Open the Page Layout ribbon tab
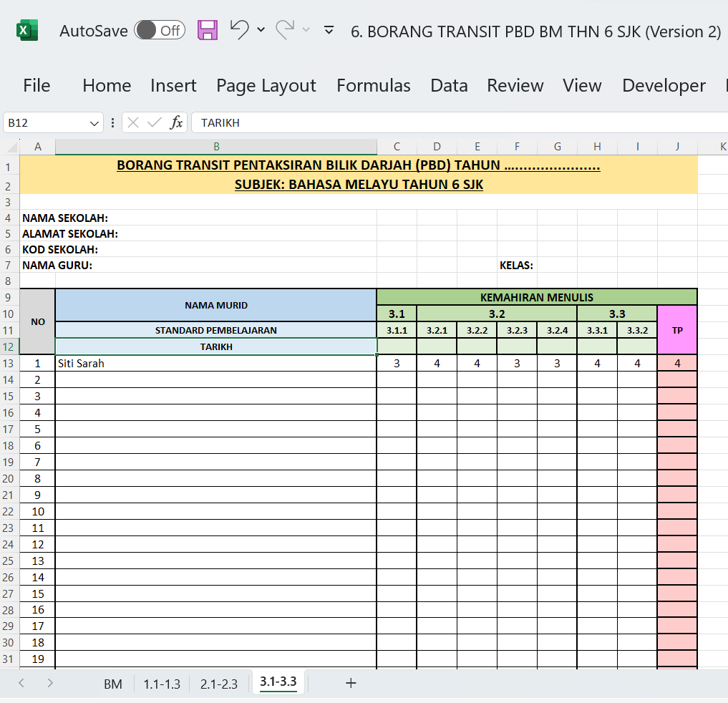Image resolution: width=728 pixels, height=703 pixels. click(x=266, y=85)
